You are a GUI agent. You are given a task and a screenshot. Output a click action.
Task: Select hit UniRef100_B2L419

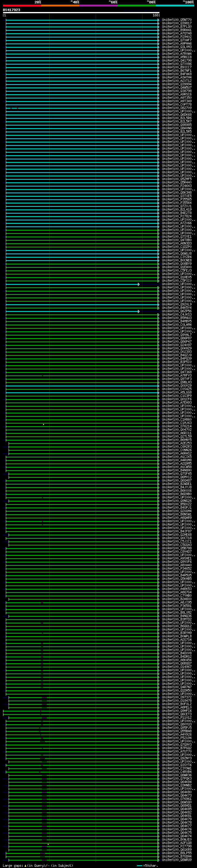(x=177, y=209)
